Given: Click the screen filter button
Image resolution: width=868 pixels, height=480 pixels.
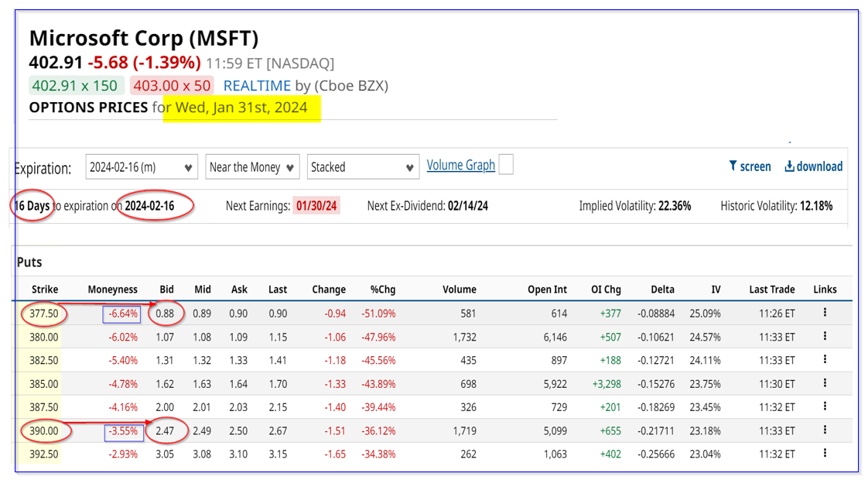Looking at the screenshot, I should click(x=750, y=166).
